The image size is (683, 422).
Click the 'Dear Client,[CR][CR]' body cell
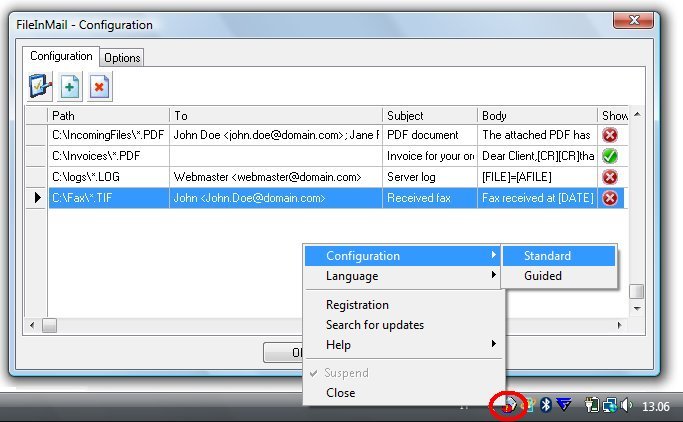click(x=537, y=156)
